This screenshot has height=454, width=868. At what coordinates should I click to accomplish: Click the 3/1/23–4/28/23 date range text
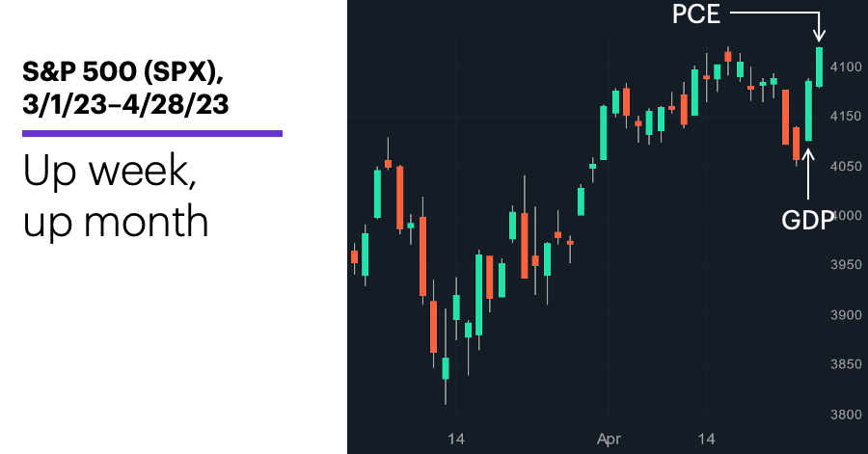click(125, 104)
